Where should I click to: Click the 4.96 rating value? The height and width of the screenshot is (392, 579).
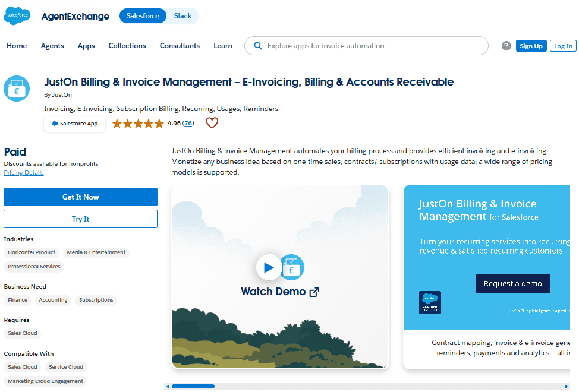pos(174,123)
